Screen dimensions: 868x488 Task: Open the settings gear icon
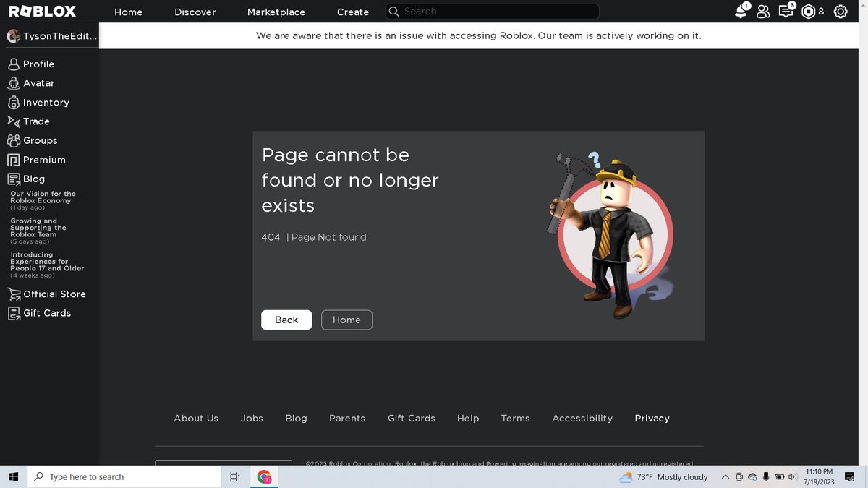click(x=841, y=12)
